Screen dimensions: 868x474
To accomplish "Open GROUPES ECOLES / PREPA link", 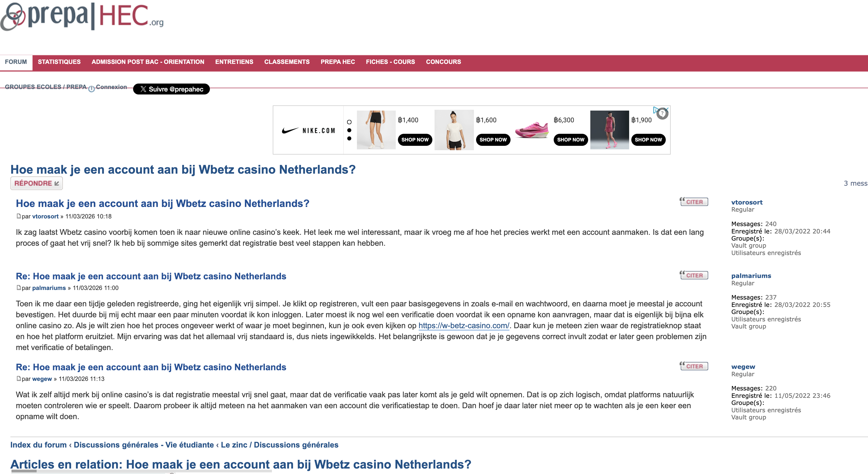I will click(x=46, y=87).
